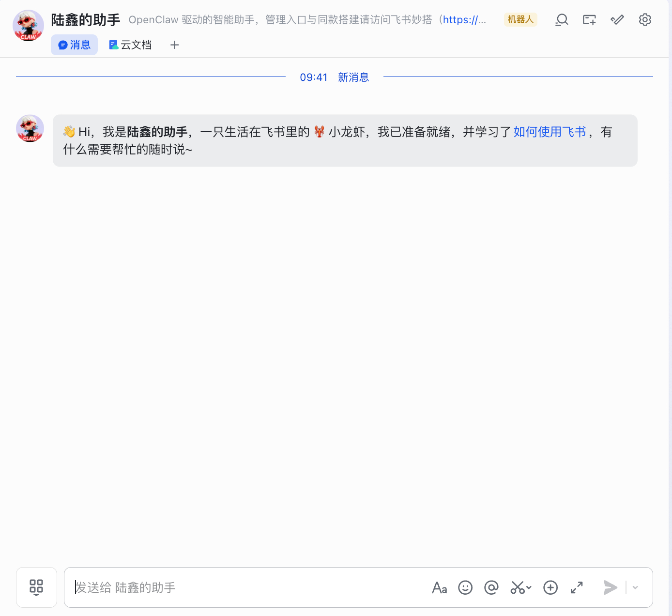Open chat settings gear
The width and height of the screenshot is (672, 616).
point(644,19)
